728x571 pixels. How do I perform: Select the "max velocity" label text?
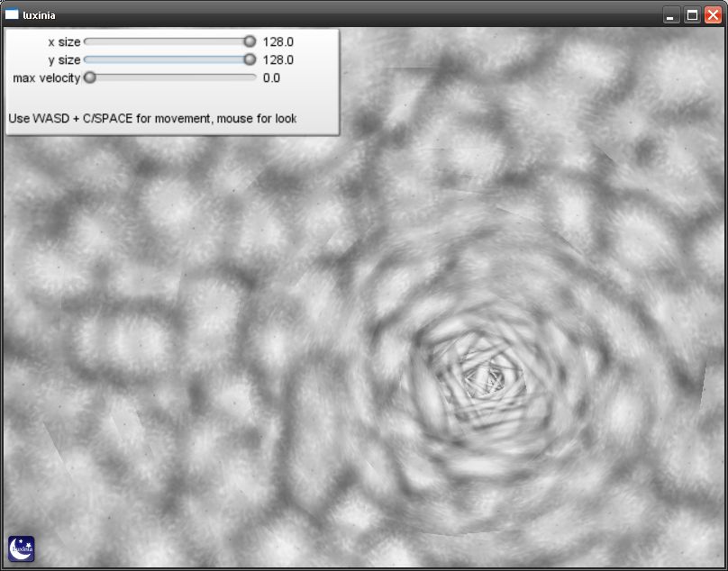point(47,77)
